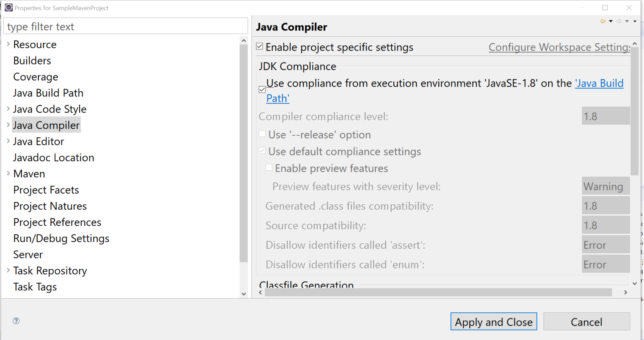Image resolution: width=644 pixels, height=340 pixels.
Task: Open the back navigation history dropdown
Action: click(610, 21)
